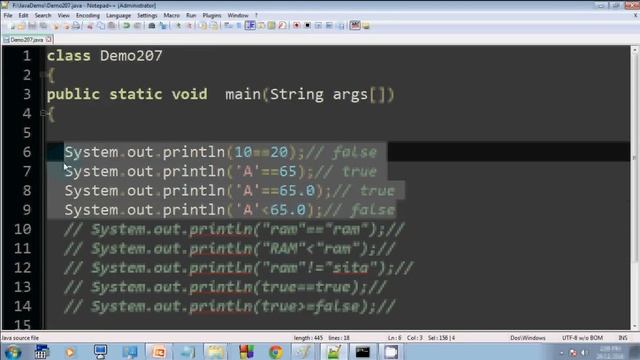Click the Replace toolbar icon
The width and height of the screenshot is (640, 360).
pyautogui.click(x=163, y=26)
